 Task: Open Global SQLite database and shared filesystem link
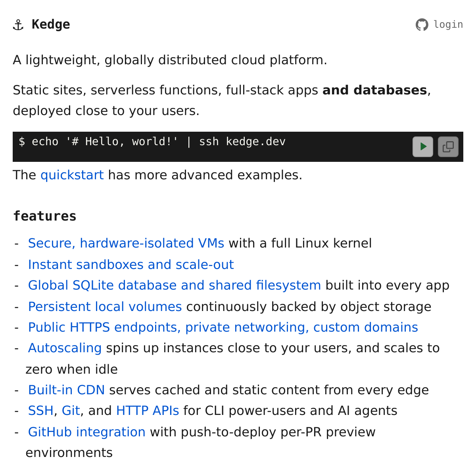click(x=175, y=285)
